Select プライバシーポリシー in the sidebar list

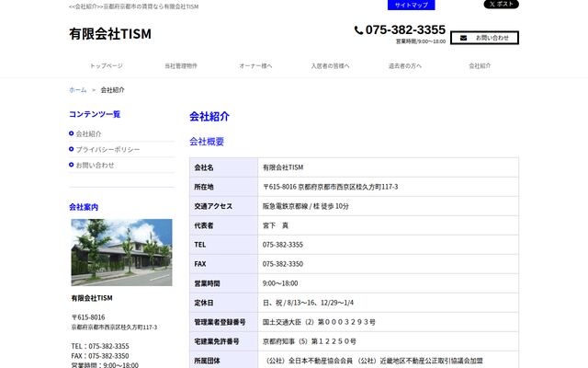coord(108,149)
